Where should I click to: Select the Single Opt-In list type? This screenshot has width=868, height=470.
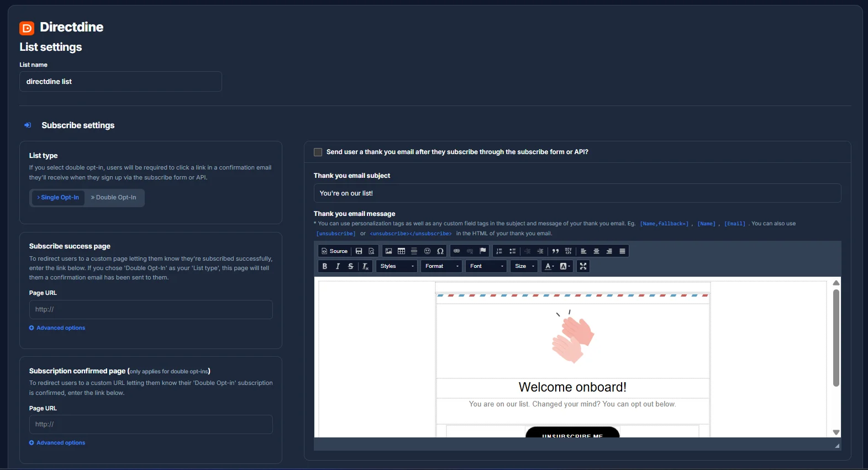58,198
